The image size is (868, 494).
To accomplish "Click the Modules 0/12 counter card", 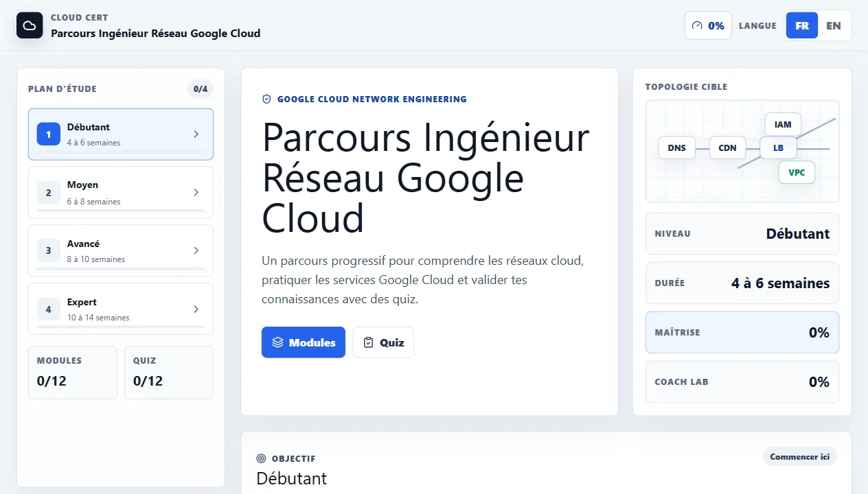I will pyautogui.click(x=73, y=372).
